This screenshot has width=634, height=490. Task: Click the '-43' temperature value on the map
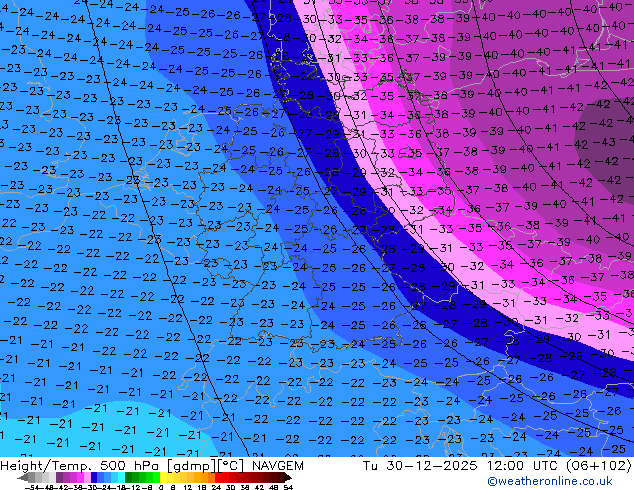(x=604, y=142)
